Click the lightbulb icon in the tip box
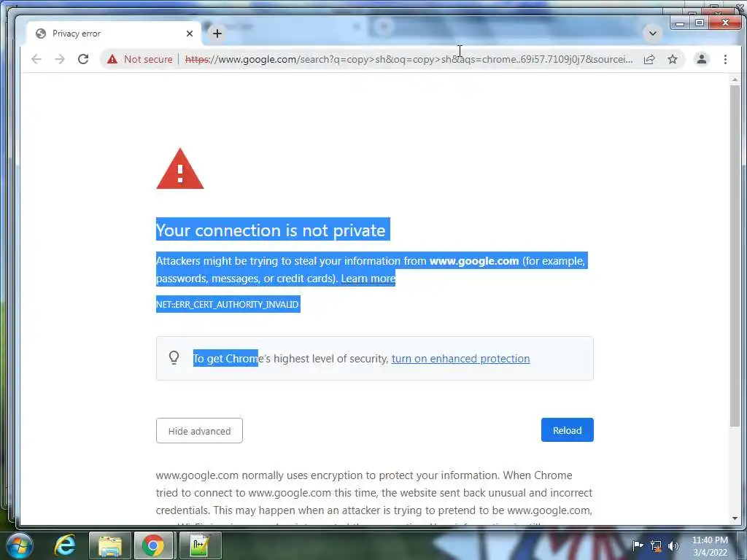The image size is (747, 560). (x=174, y=357)
